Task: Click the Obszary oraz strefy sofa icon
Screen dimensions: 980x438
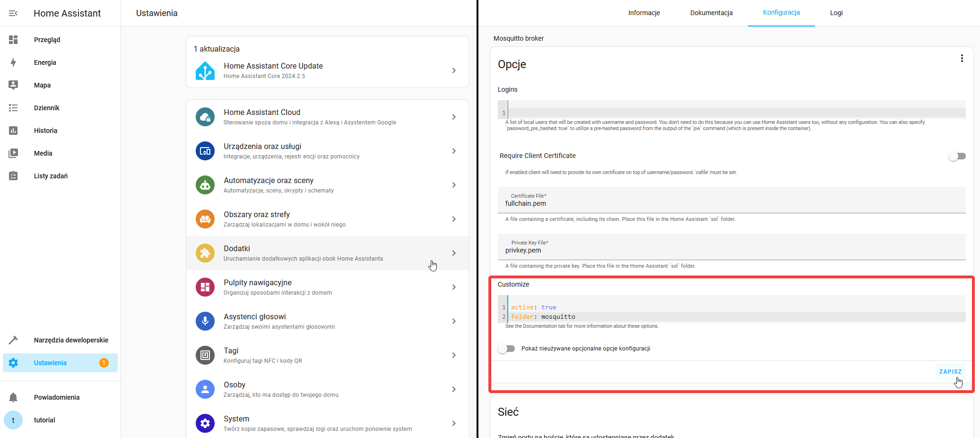Action: click(205, 219)
